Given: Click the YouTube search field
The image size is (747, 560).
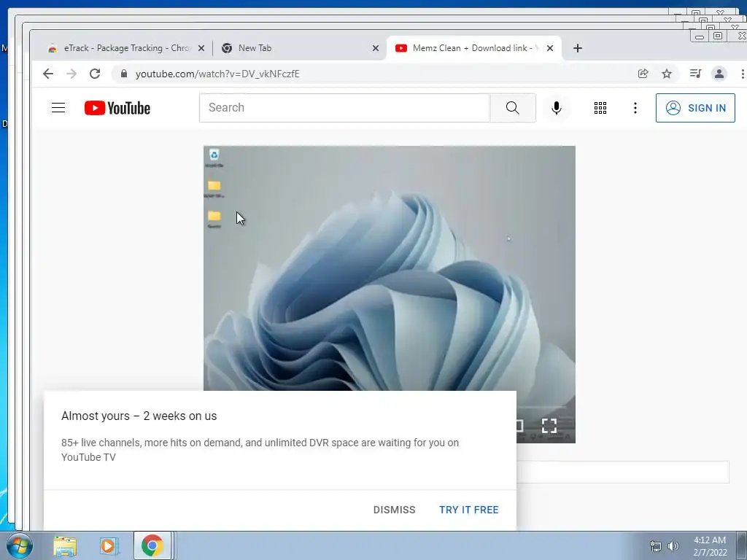Looking at the screenshot, I should coord(344,108).
